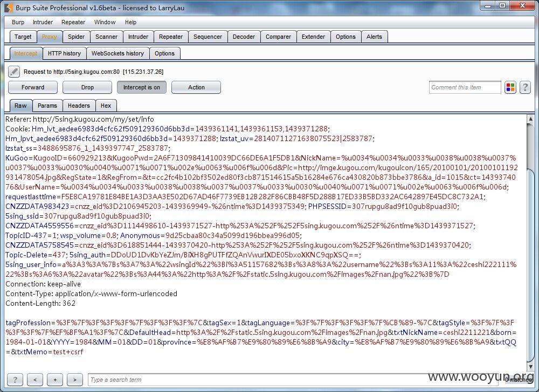Open the Intruder menu in the menu bar

[x=43, y=22]
